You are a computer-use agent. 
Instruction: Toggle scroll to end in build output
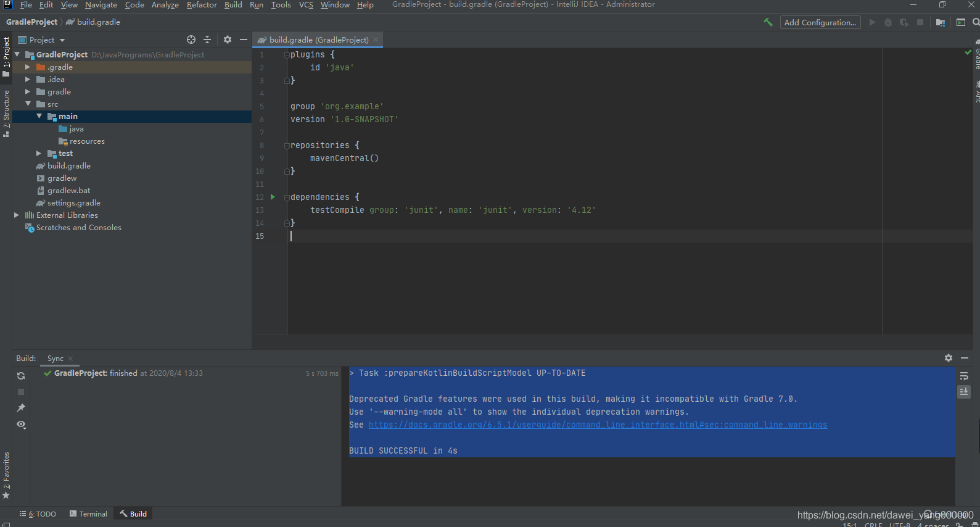(964, 392)
